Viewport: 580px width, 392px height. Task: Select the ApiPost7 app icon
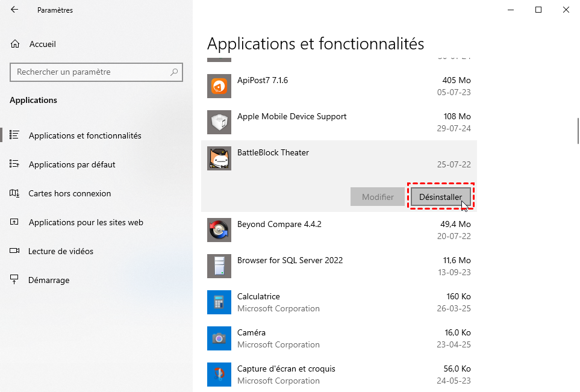[x=219, y=86]
